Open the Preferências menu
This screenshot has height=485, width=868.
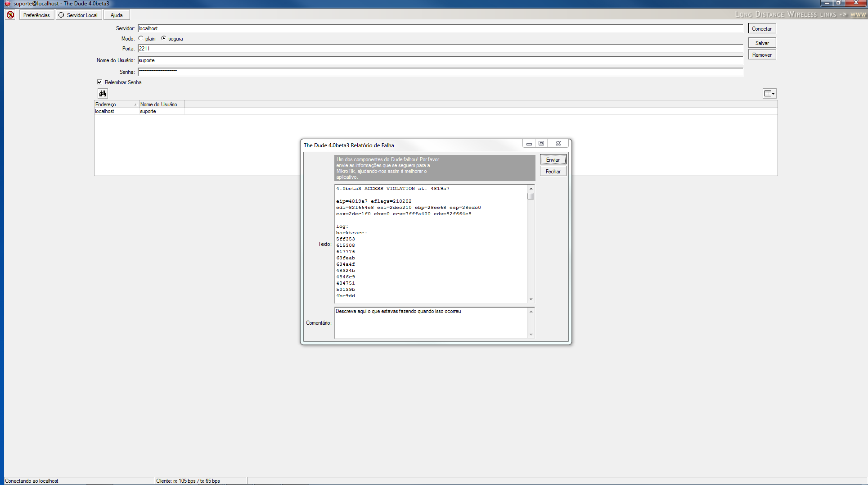pos(36,15)
